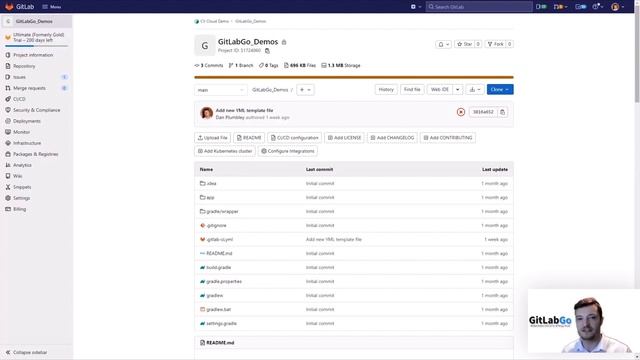Open the download source code dropdown
The image size is (640, 360).
pyautogui.click(x=475, y=89)
